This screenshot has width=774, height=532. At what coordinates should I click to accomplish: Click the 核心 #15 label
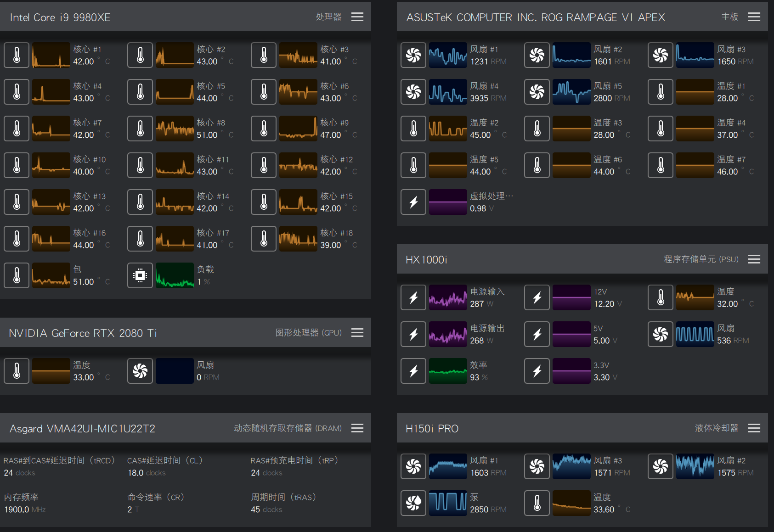coord(336,196)
